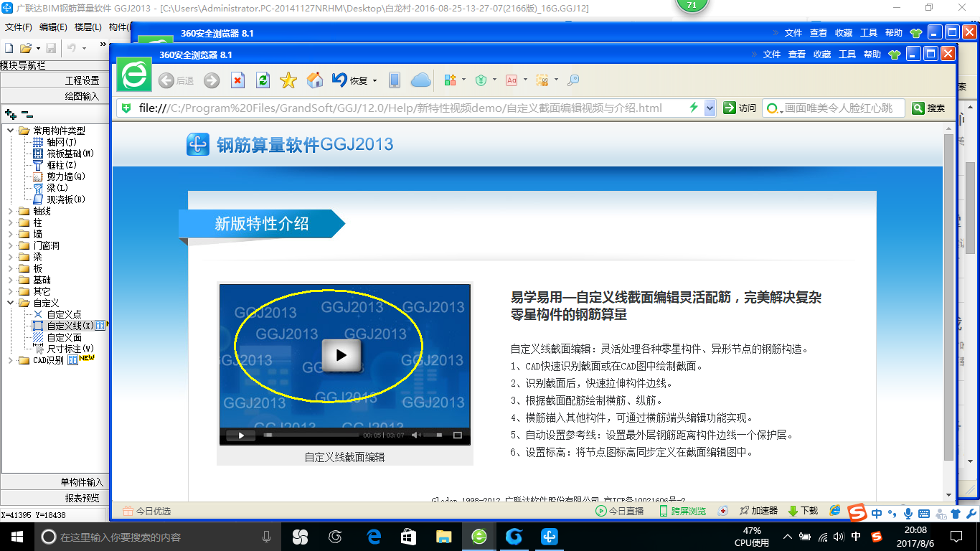Image resolution: width=980 pixels, height=551 pixels.
Task: Open the 楼层(L) menu in GGJ2013
Action: pyautogui.click(x=88, y=27)
